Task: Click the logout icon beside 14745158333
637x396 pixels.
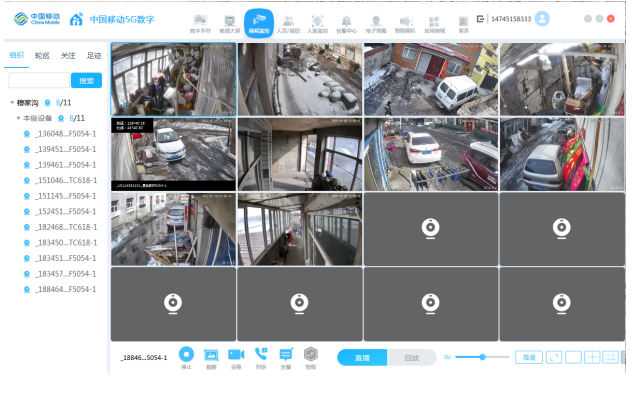Action: [480, 19]
